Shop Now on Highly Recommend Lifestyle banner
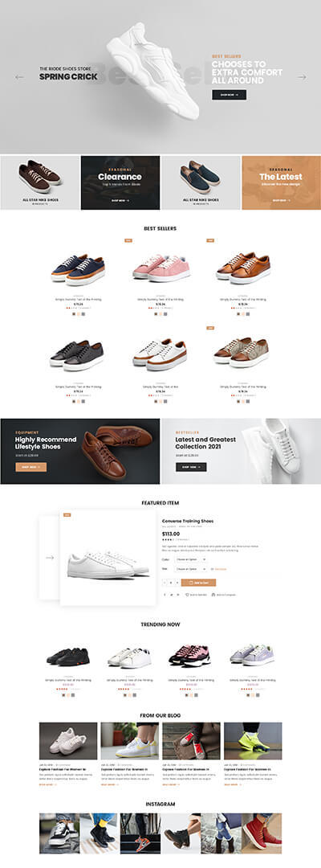Screen dimensions: 321x868 click(31, 467)
